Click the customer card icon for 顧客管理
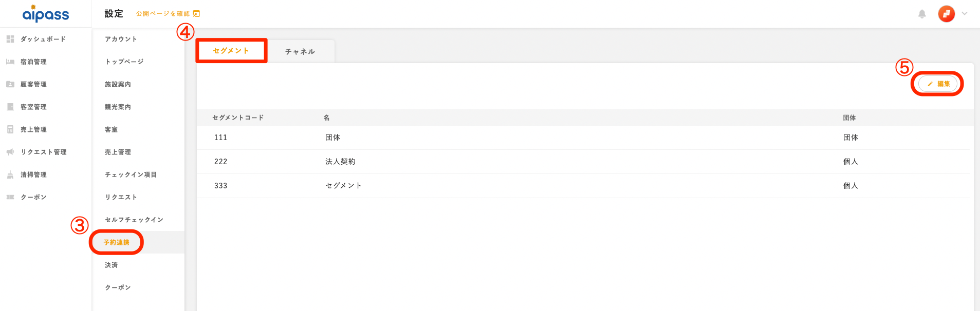Screen dimensions: 980x311 pyautogui.click(x=10, y=84)
